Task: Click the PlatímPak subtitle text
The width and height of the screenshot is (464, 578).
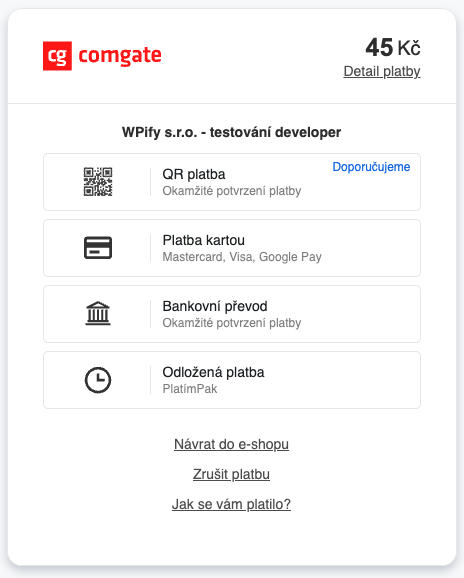Action: (x=190, y=389)
